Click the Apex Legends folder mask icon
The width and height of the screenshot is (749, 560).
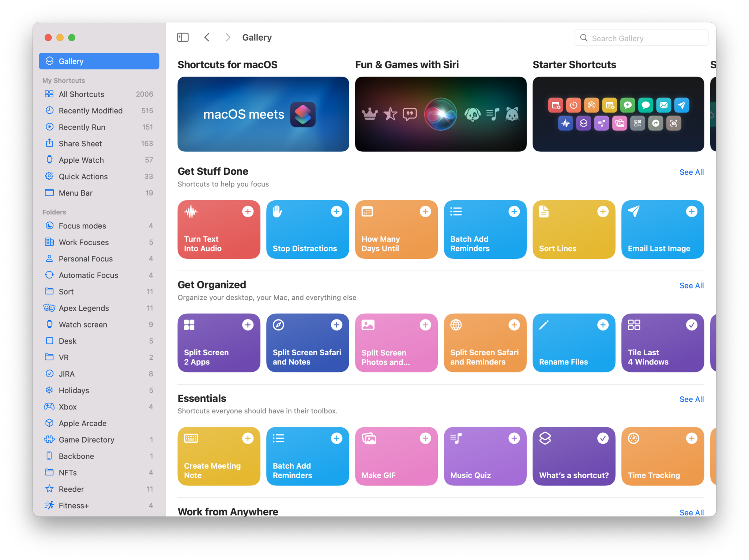pos(49,308)
